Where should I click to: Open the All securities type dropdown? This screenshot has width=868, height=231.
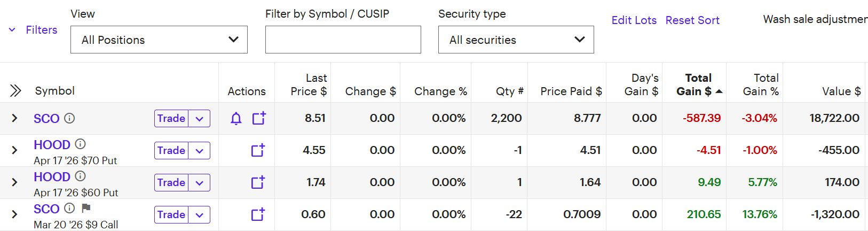tap(516, 40)
